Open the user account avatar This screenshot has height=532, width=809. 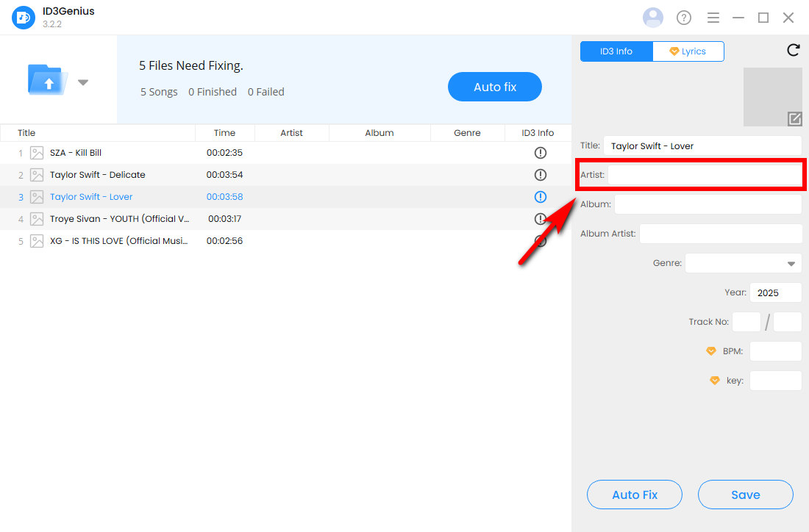[652, 18]
